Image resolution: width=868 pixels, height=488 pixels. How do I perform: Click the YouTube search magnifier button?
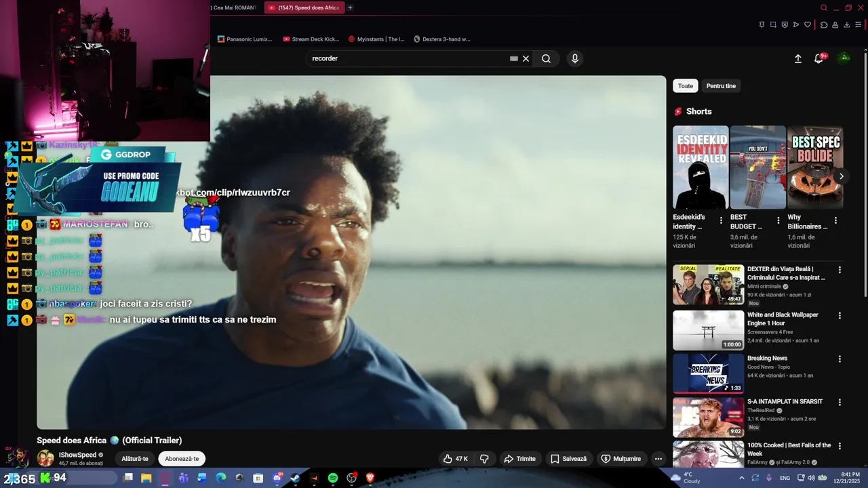(x=546, y=58)
